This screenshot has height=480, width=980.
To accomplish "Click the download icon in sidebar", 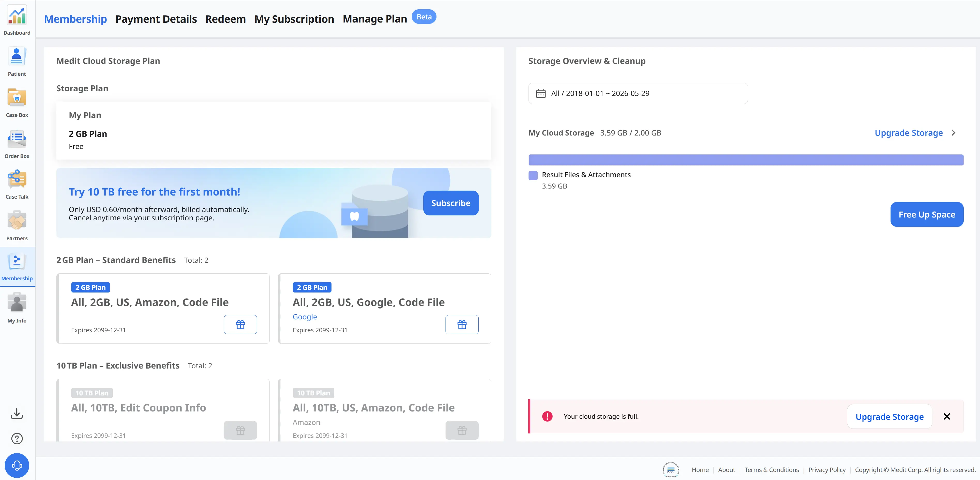I will [x=17, y=414].
